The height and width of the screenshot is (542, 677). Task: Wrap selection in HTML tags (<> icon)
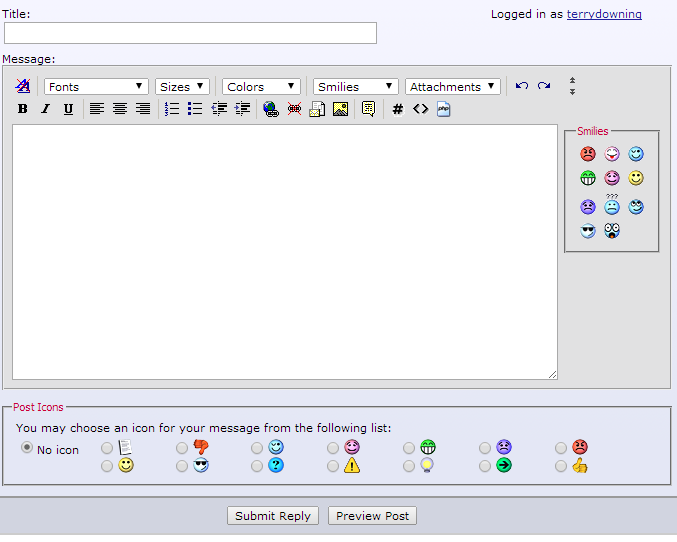[421, 109]
